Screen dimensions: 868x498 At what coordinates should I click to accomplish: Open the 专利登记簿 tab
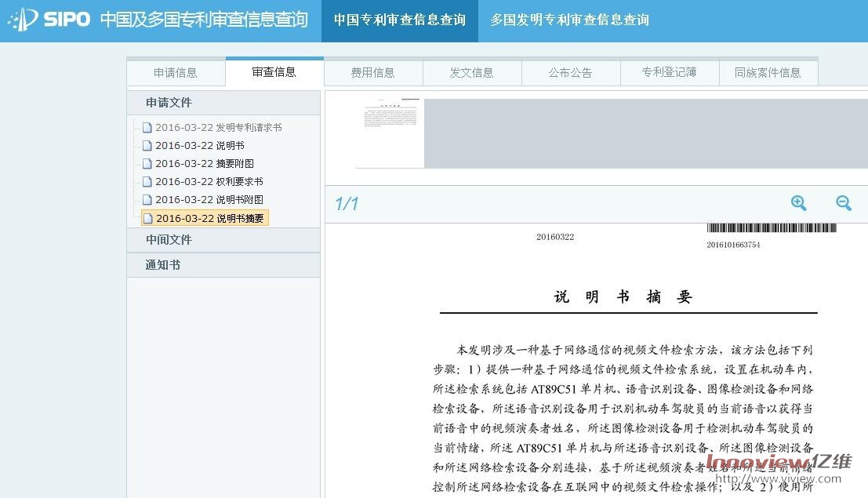click(669, 73)
